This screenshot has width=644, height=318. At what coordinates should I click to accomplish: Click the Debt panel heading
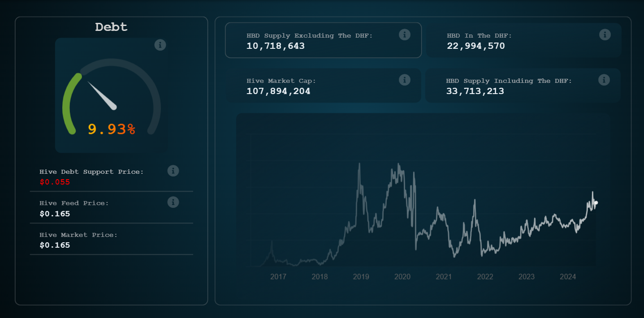(112, 27)
